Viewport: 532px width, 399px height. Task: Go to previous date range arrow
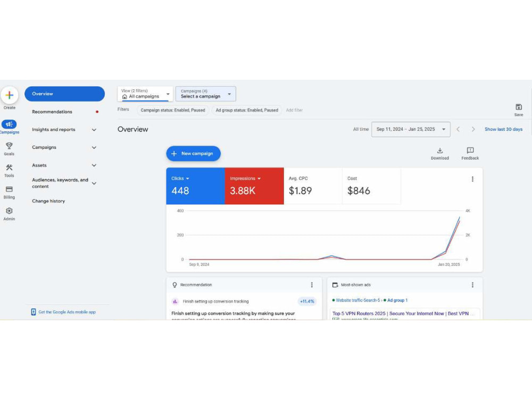(458, 129)
